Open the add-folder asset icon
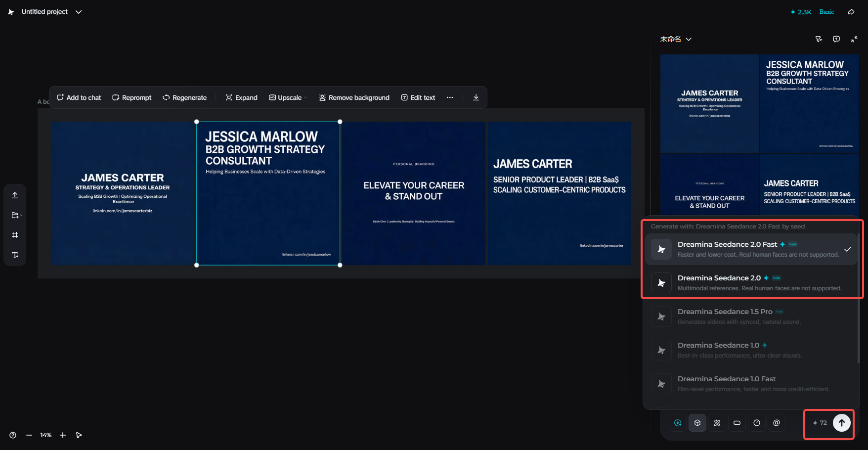This screenshot has height=450, width=868. 15,215
